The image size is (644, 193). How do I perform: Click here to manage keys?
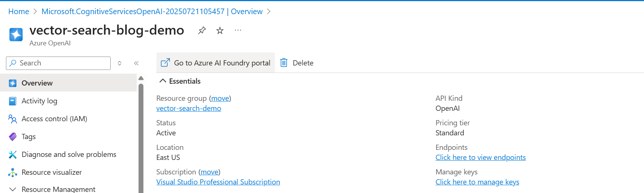click(477, 182)
